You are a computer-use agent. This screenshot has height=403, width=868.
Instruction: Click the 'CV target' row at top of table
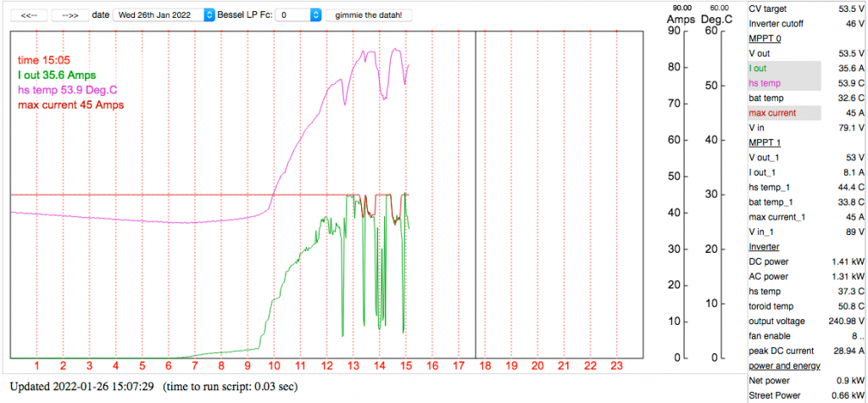coord(783,8)
